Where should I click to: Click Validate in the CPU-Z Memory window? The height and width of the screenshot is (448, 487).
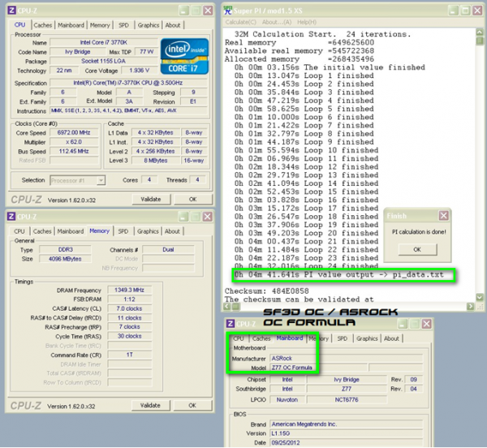click(x=150, y=405)
